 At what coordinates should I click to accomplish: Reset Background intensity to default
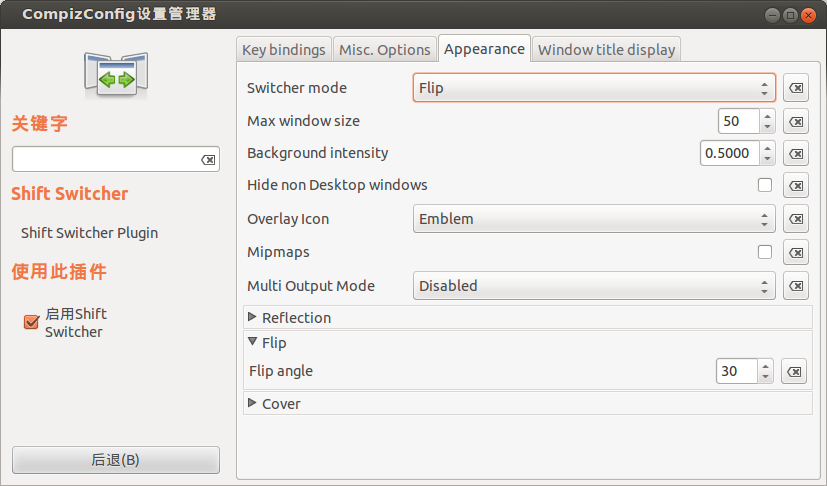pos(796,154)
